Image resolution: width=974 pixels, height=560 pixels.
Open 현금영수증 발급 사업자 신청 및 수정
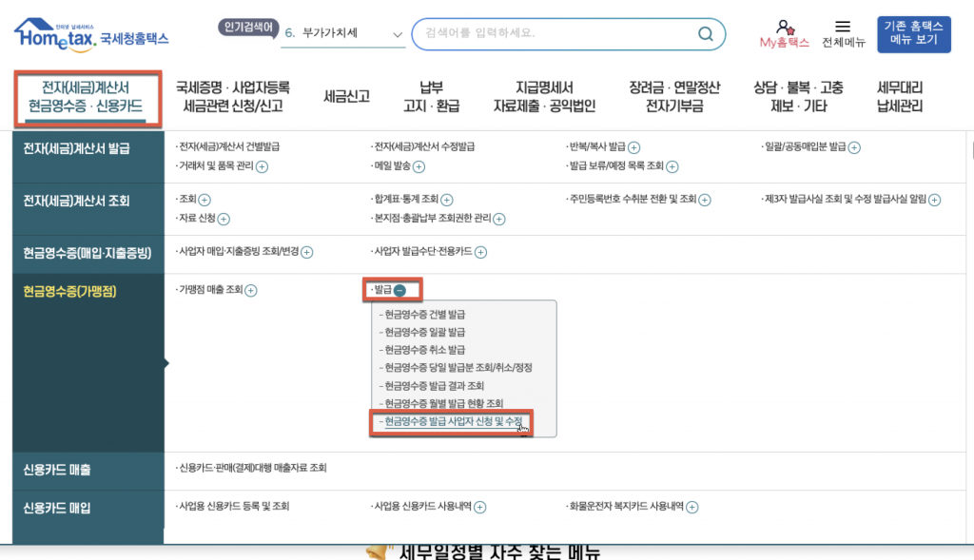tap(454, 421)
